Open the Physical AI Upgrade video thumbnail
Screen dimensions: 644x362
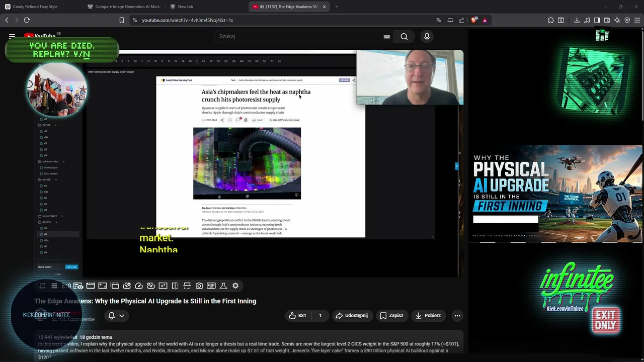555,194
